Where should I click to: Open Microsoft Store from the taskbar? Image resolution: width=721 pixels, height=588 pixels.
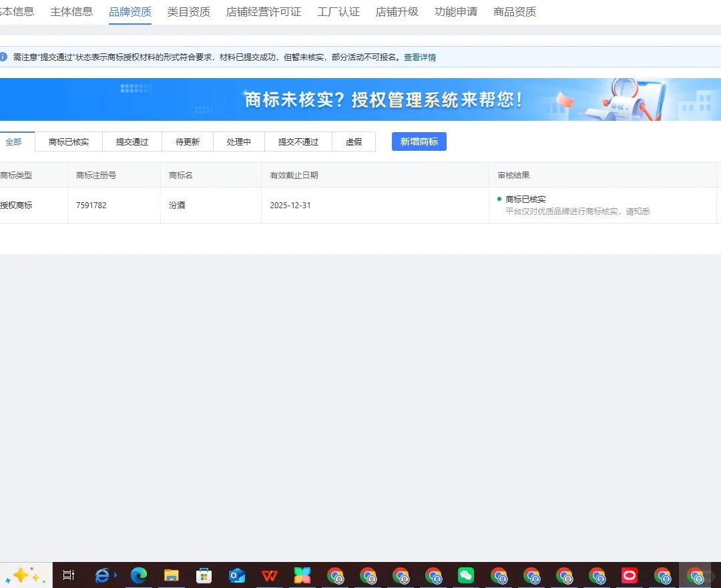point(204,575)
